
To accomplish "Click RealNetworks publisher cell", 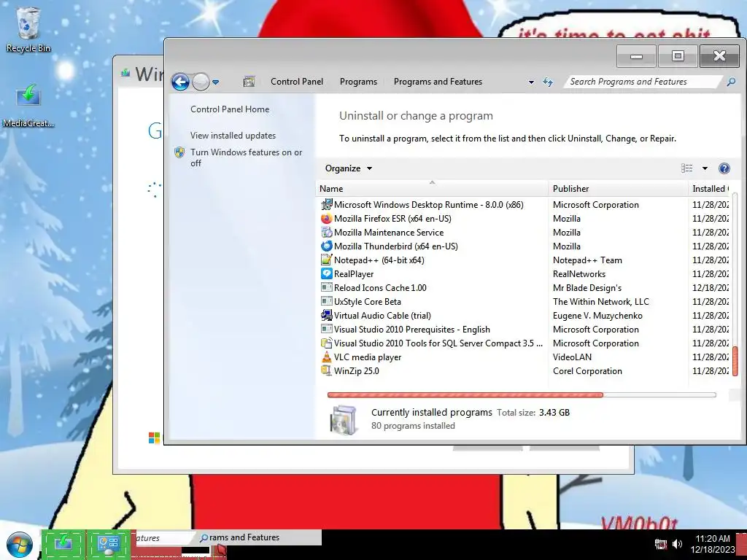I will coord(578,274).
